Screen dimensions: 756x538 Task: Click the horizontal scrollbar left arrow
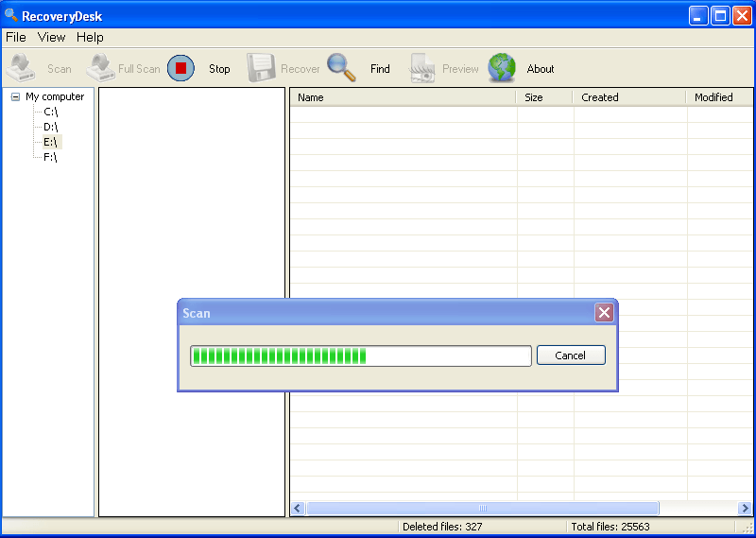coord(298,508)
